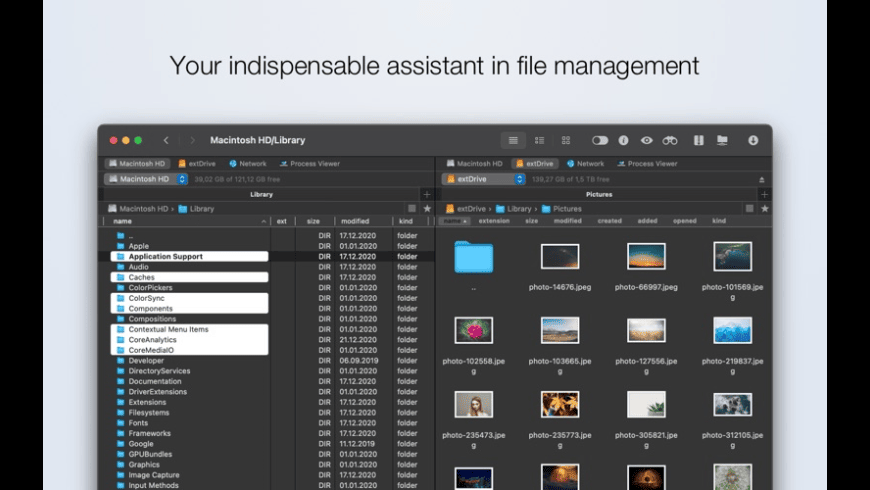
Task: Open the info icon in toolbar
Action: [x=624, y=140]
